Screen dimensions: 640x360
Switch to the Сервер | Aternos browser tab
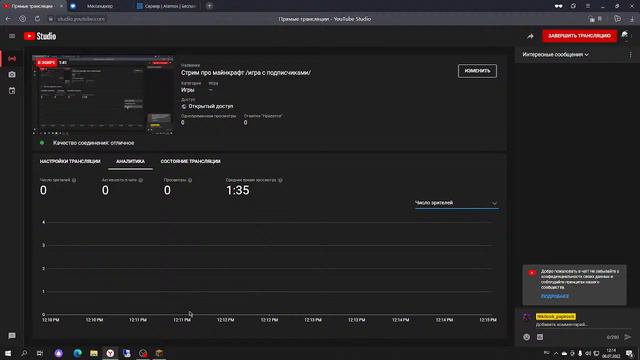167,6
